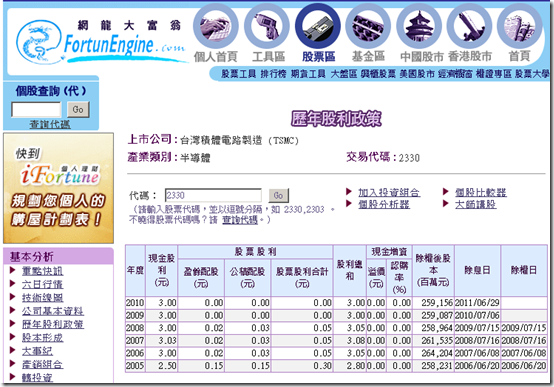Click the 股利總和 column header
The image size is (554, 387).
tap(349, 270)
